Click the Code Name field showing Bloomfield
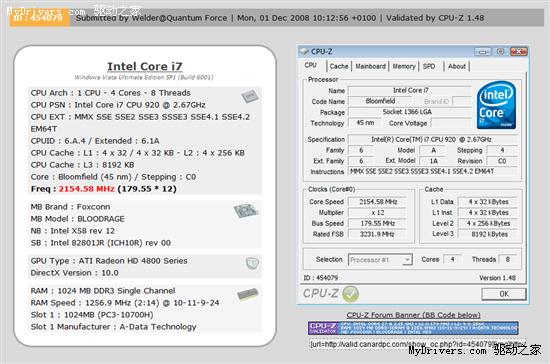The image size is (550, 364). point(381,101)
